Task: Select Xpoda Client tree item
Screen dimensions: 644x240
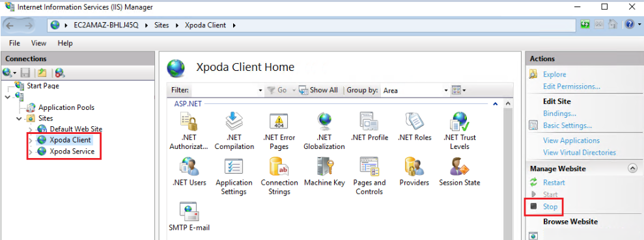Action: tap(70, 140)
